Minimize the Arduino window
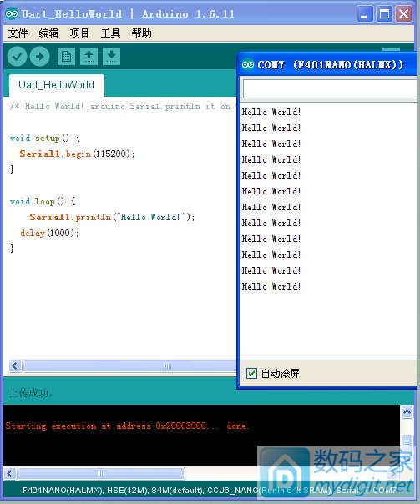Image resolution: width=420 pixels, height=504 pixels. coord(364,14)
